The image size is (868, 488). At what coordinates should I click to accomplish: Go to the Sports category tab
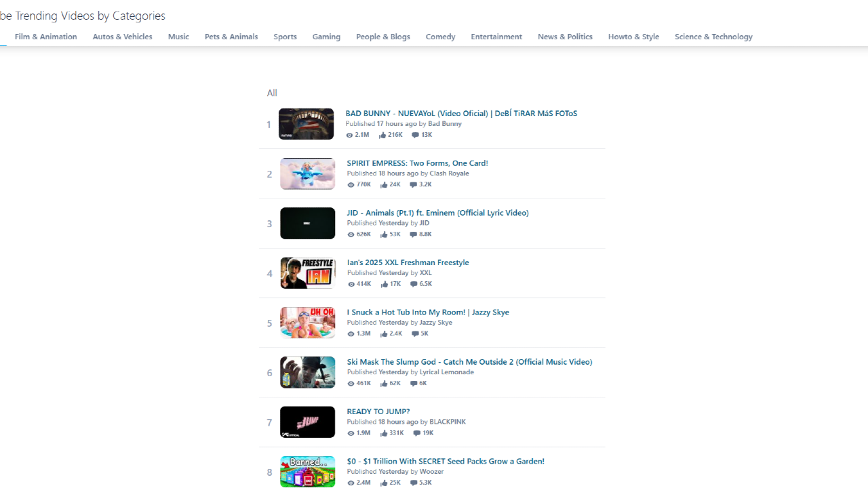[285, 37]
